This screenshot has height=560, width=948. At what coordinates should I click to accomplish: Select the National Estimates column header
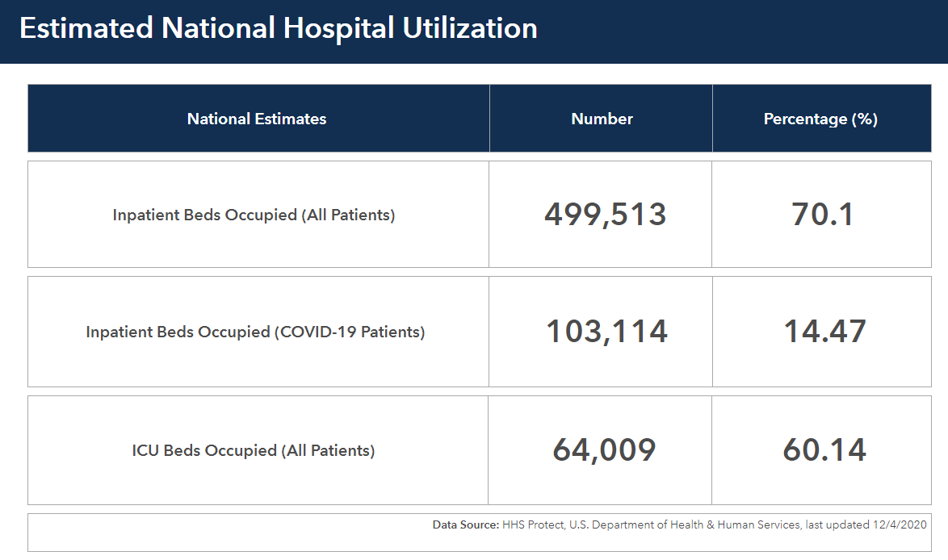click(x=257, y=118)
